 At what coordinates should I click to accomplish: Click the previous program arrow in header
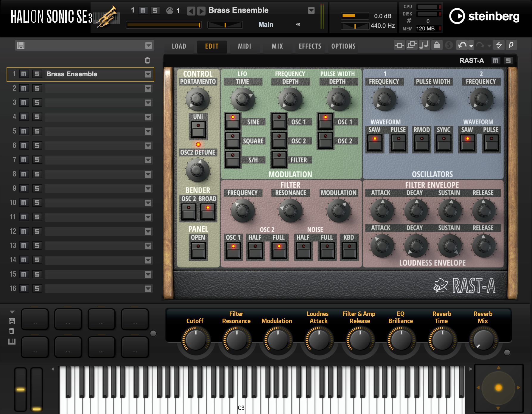tap(191, 11)
